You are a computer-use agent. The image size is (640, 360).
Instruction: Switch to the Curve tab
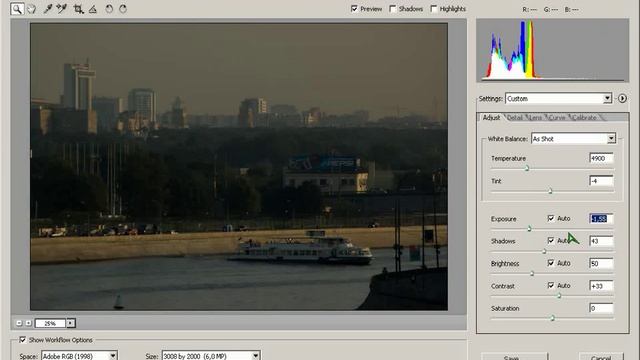(x=557, y=118)
